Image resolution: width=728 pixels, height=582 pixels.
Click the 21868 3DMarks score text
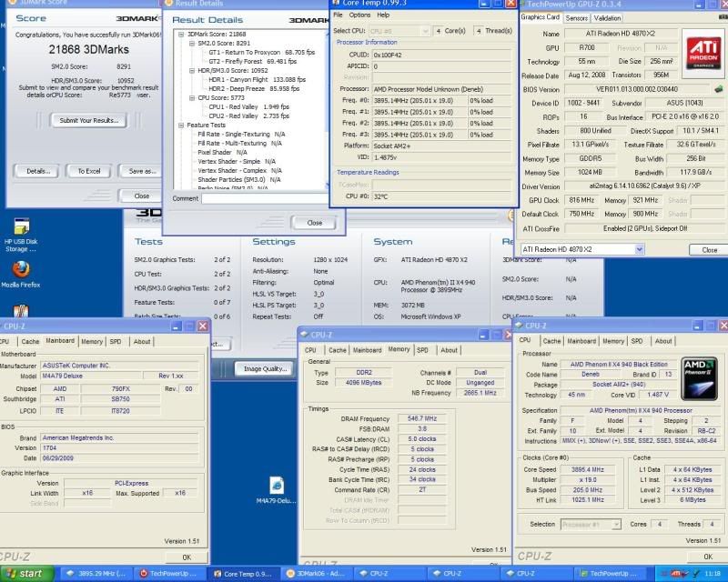[88, 49]
